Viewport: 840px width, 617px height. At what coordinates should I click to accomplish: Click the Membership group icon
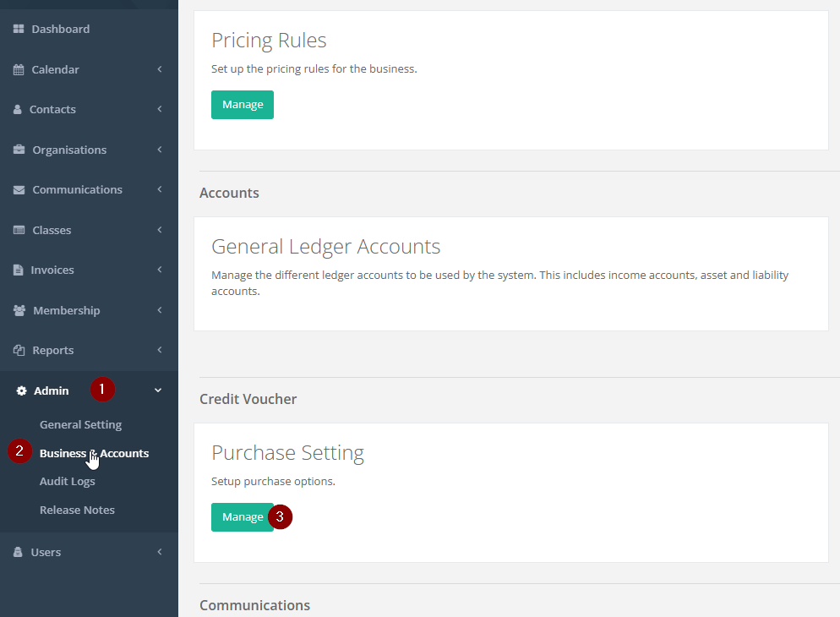19,311
